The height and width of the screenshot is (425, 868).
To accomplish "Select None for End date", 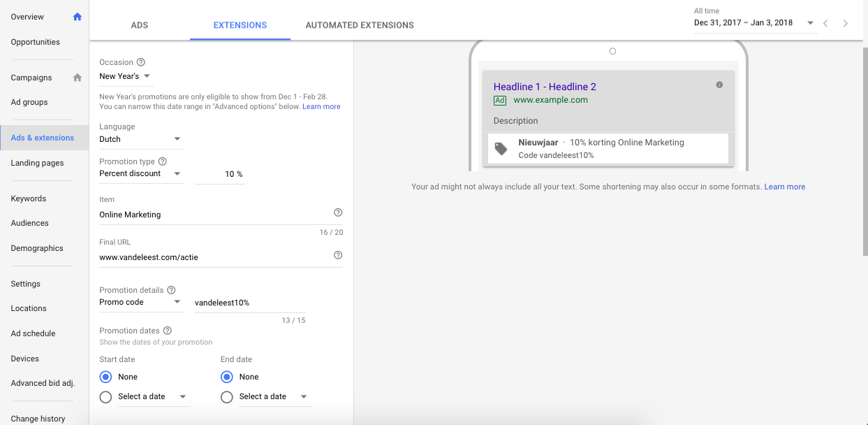I will (x=227, y=377).
